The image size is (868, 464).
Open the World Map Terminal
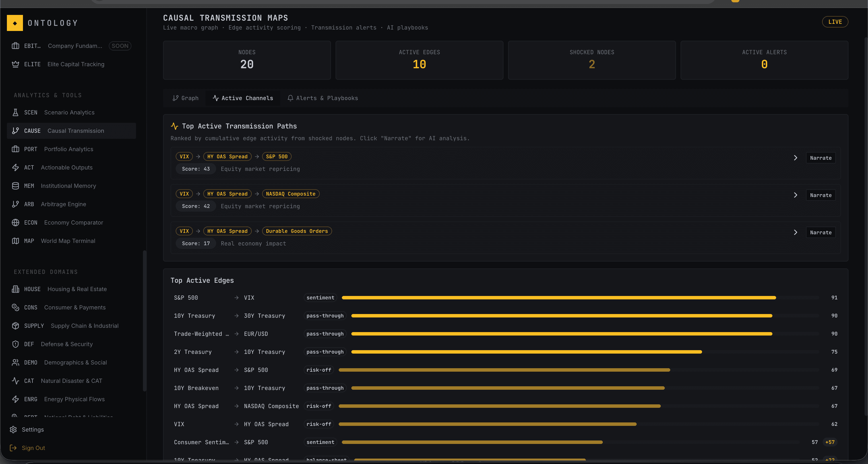pos(68,241)
